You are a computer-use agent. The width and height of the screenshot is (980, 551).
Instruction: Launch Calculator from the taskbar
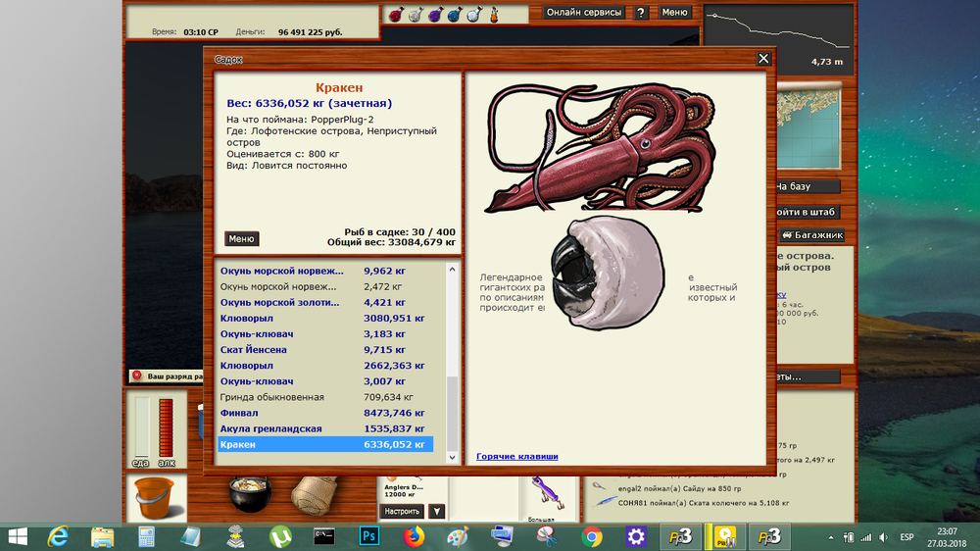tap(146, 536)
